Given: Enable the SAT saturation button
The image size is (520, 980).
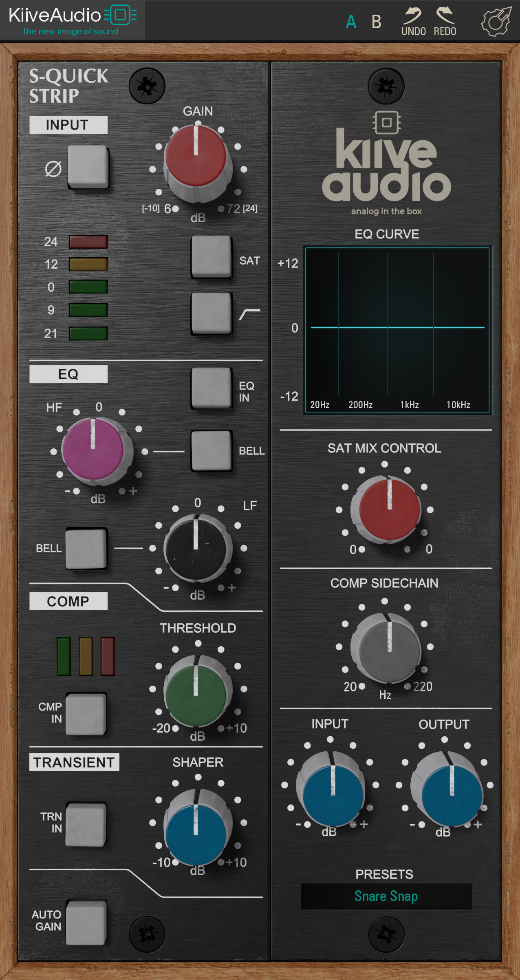Looking at the screenshot, I should coord(211,257).
